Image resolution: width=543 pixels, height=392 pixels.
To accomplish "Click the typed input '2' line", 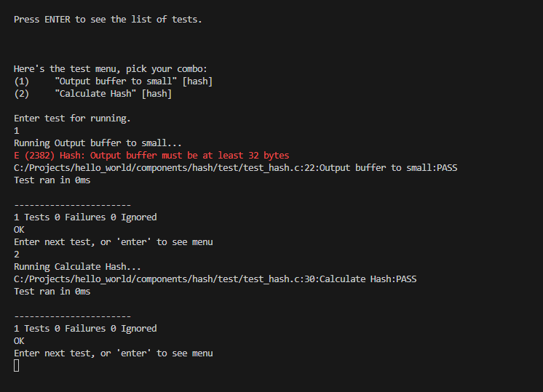I will 16,255.
